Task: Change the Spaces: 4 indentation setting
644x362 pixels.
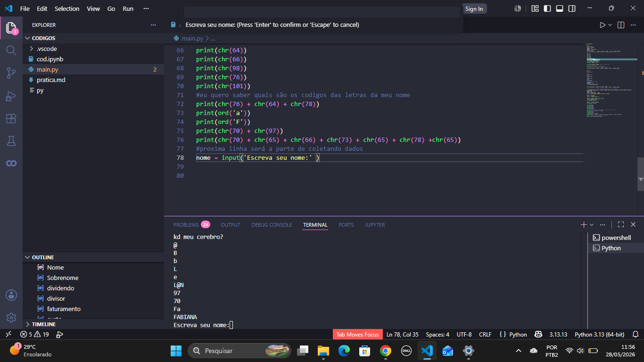Action: 438,334
